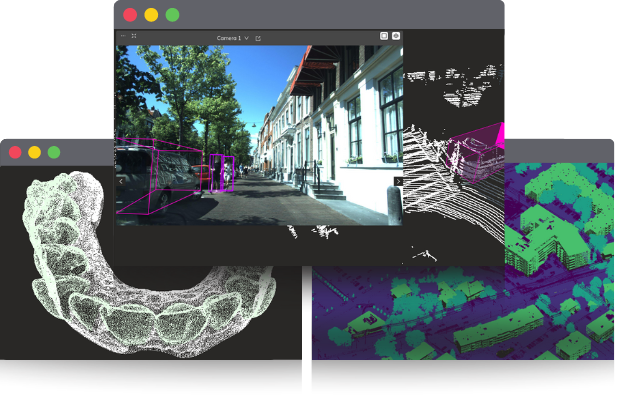Maximize the teeth scan window with green button
This screenshot has height=395, width=617.
(54, 152)
